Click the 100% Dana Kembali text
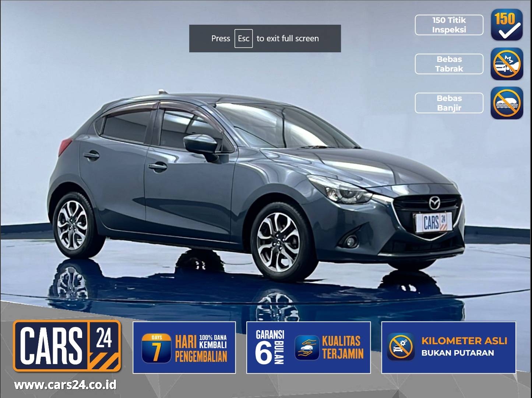The width and height of the screenshot is (532, 398). [213, 342]
